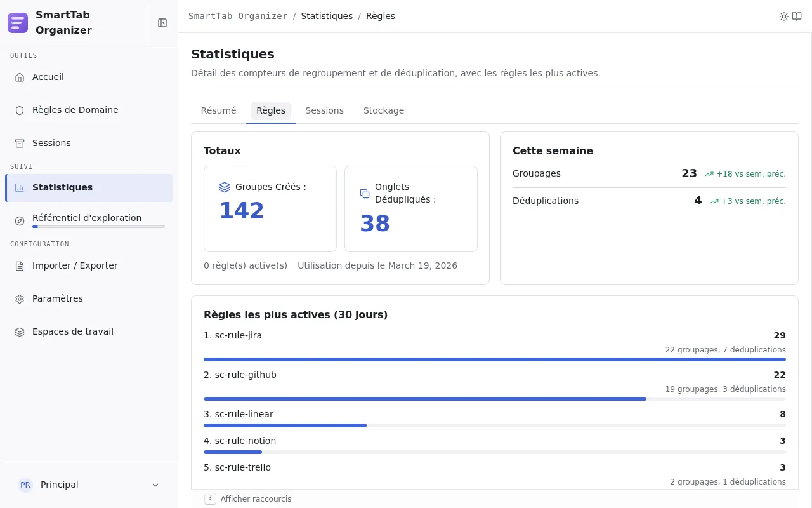Toggle the light/dark theme sun icon
This screenshot has height=508, width=812.
pos(784,17)
